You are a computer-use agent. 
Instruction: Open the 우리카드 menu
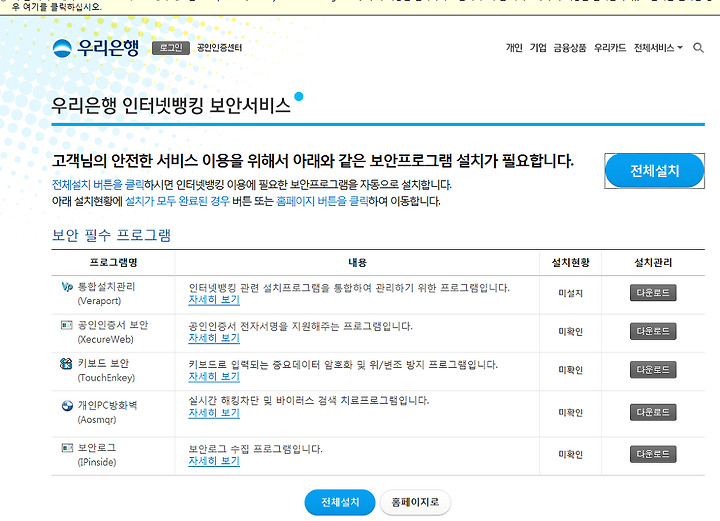pyautogui.click(x=610, y=48)
